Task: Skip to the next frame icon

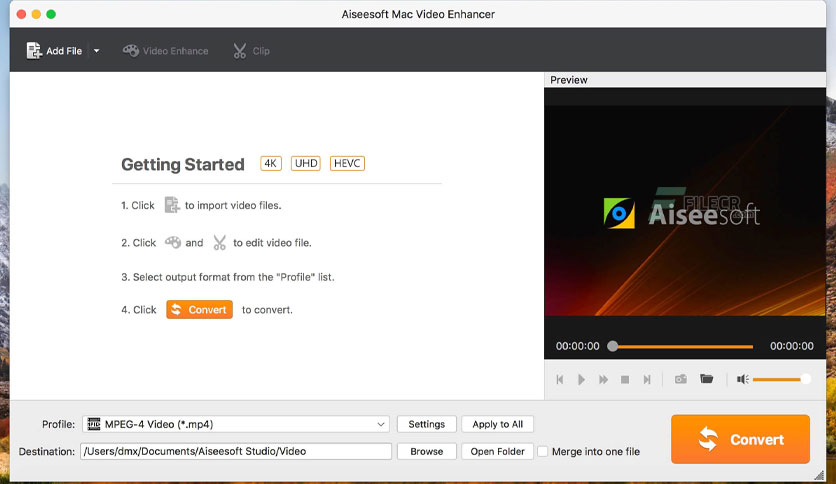Action: tap(647, 379)
